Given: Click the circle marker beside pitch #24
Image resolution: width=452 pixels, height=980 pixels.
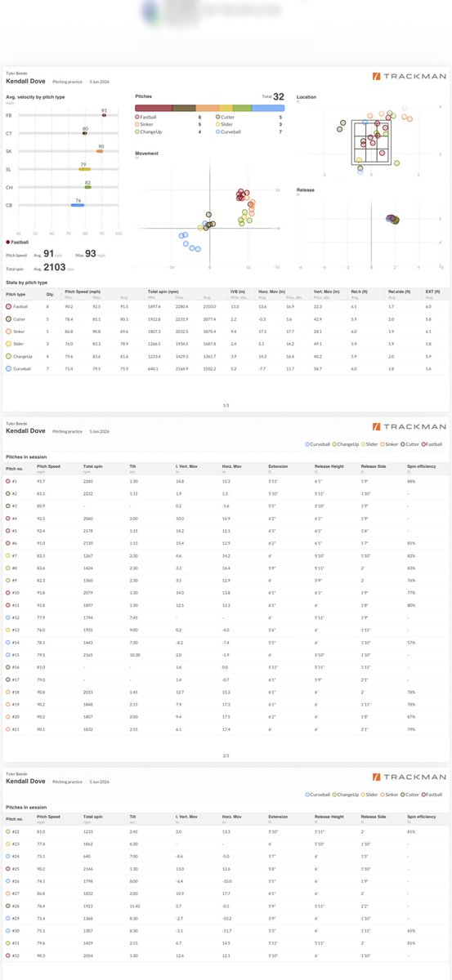Looking at the screenshot, I should tap(8, 857).
